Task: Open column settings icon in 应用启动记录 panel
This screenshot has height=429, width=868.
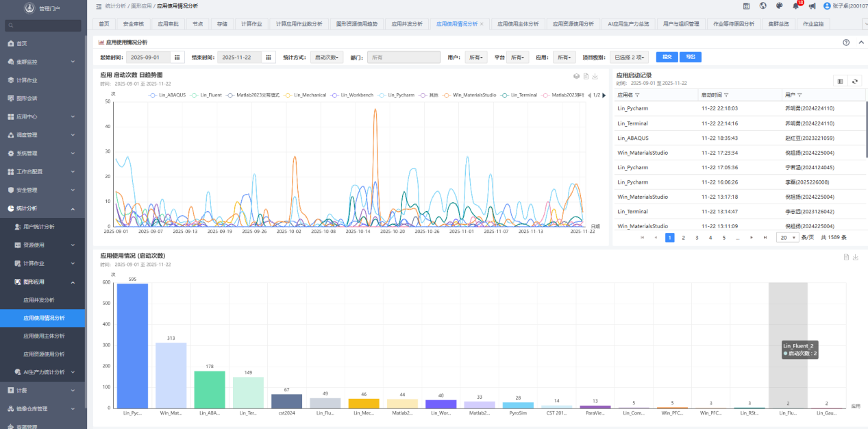Action: tap(841, 81)
